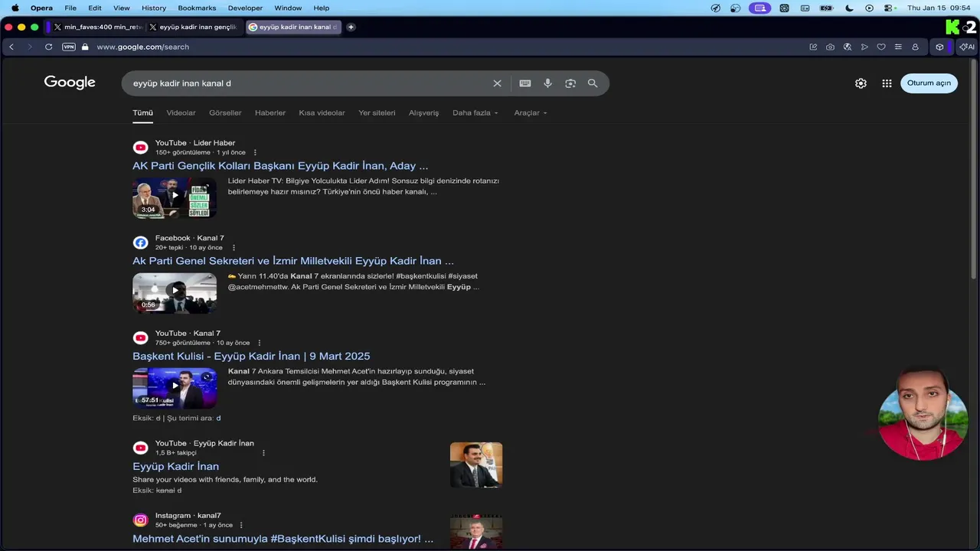
Task: Click Facebook favicon of Kanal 7 result
Action: (140, 243)
